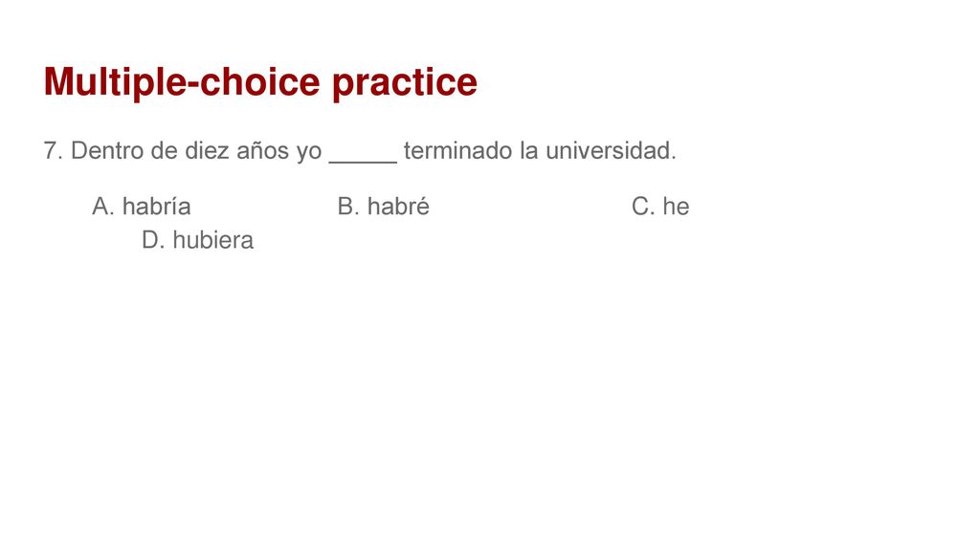Click the word yo before the blank
The width and height of the screenshot is (980, 551).
309,152
